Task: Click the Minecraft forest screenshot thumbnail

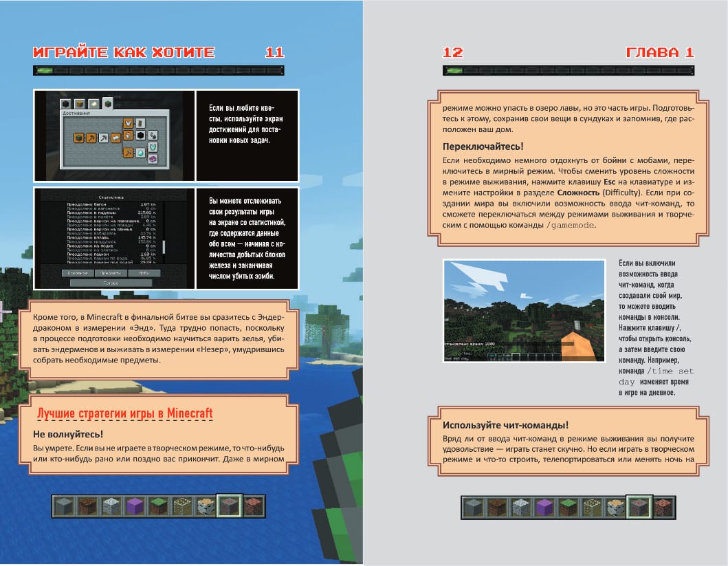Action: [x=523, y=311]
